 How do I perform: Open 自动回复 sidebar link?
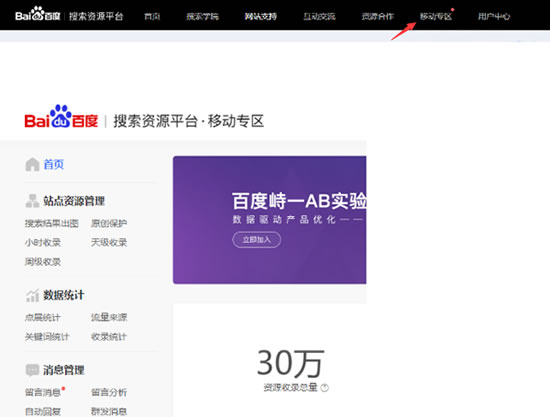tap(42, 411)
